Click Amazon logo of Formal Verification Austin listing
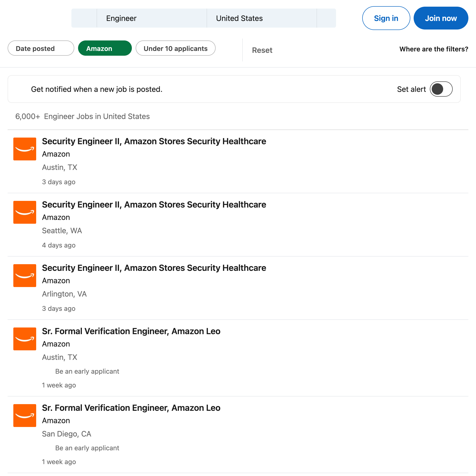Screen dimensions: 476x476 tap(25, 339)
